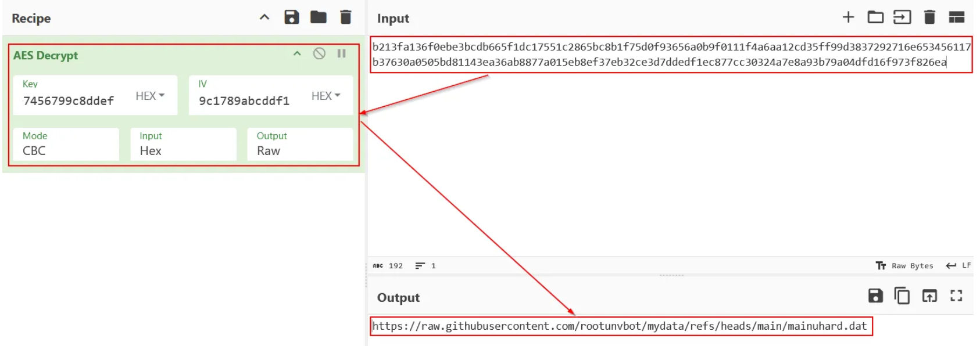Open the Key format HEX dropdown
The width and height of the screenshot is (980, 346).
click(x=150, y=96)
